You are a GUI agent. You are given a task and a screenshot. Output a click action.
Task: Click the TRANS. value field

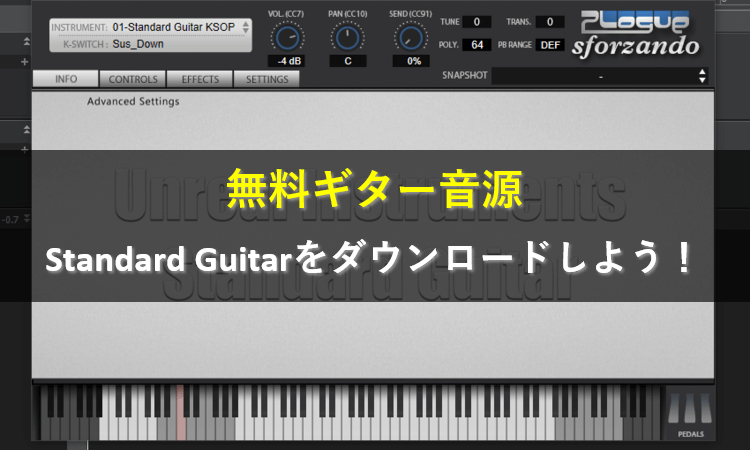548,22
